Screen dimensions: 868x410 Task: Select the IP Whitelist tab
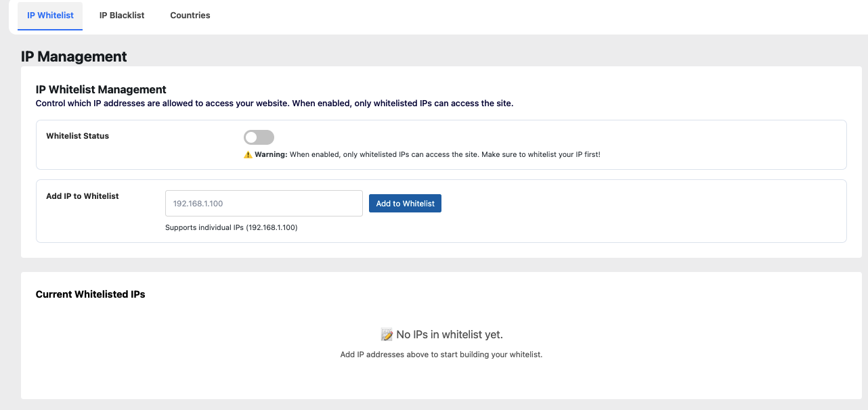coord(50,16)
